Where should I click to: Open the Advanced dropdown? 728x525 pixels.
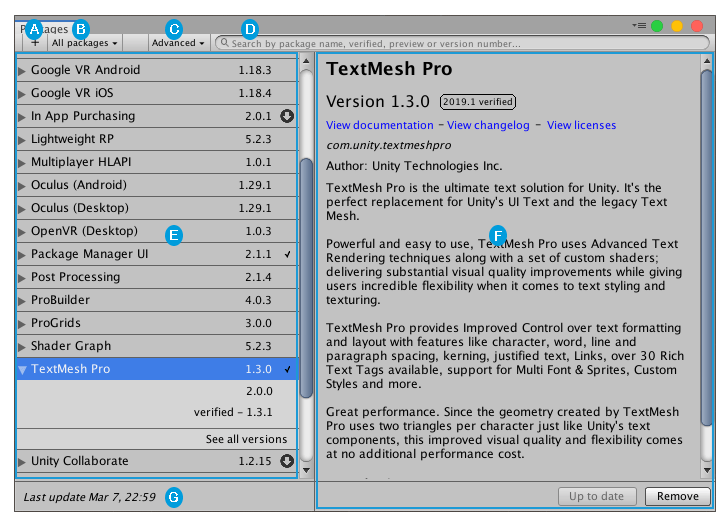(178, 43)
